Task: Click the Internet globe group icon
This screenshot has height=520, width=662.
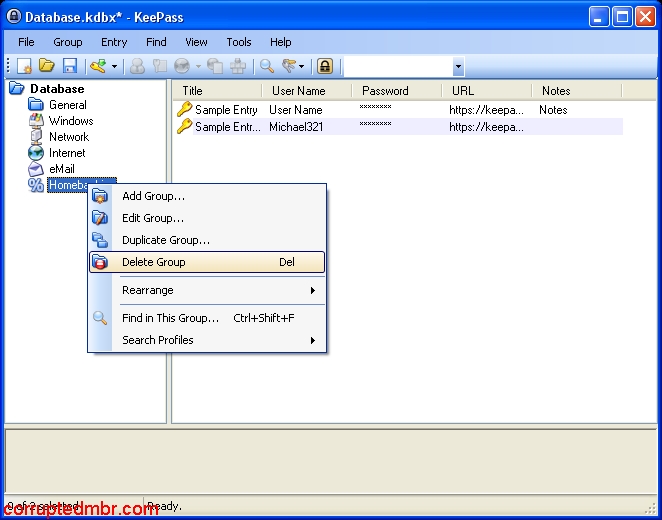Action: point(36,153)
